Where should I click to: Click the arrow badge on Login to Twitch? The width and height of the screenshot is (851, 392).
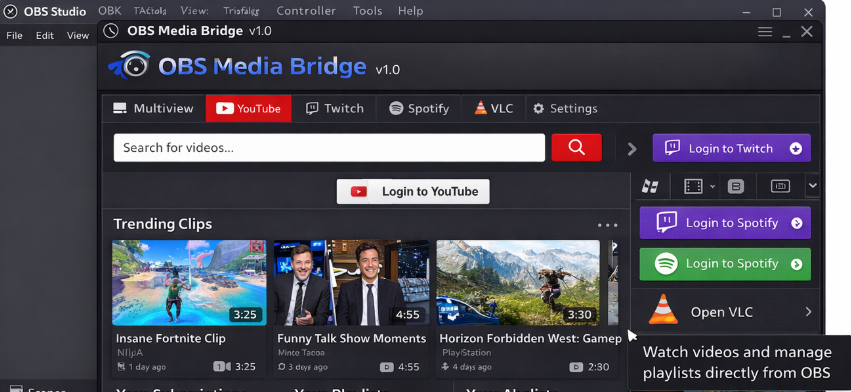point(796,149)
